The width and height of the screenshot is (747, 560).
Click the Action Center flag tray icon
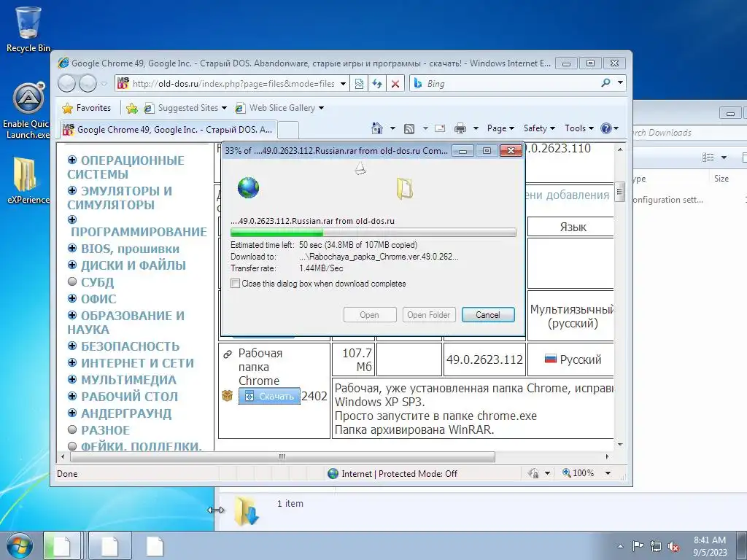click(x=638, y=546)
